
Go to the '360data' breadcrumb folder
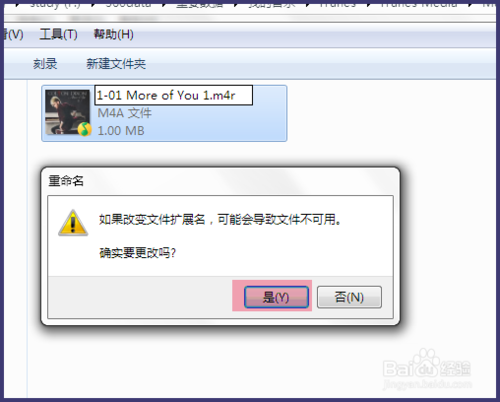coord(128,4)
